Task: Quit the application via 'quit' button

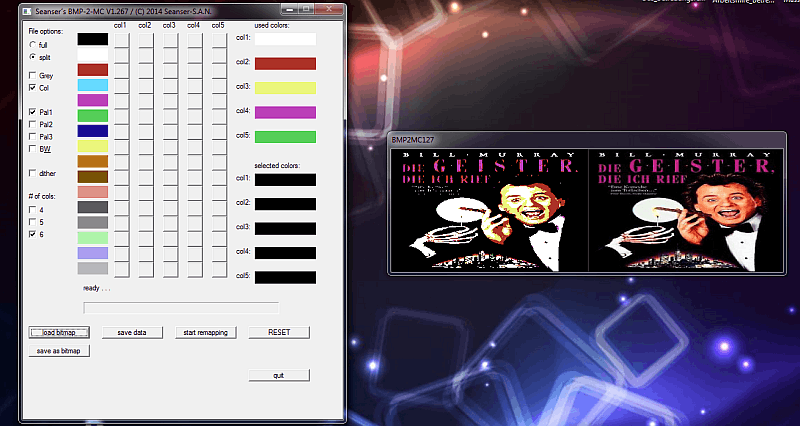Action: click(279, 375)
